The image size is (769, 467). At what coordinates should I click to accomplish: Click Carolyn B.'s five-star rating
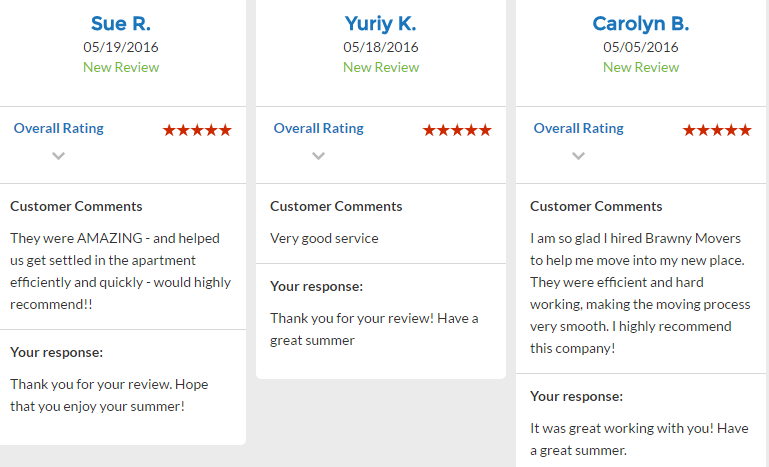pos(717,130)
